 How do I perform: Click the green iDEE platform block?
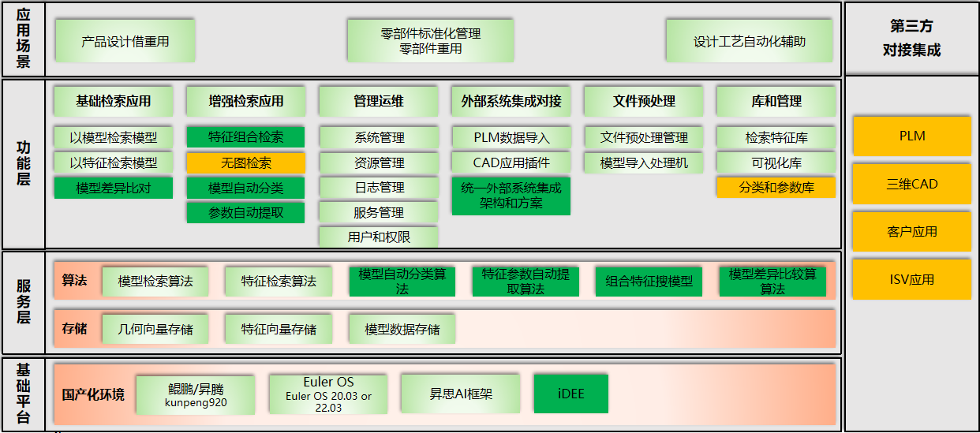tap(570, 394)
